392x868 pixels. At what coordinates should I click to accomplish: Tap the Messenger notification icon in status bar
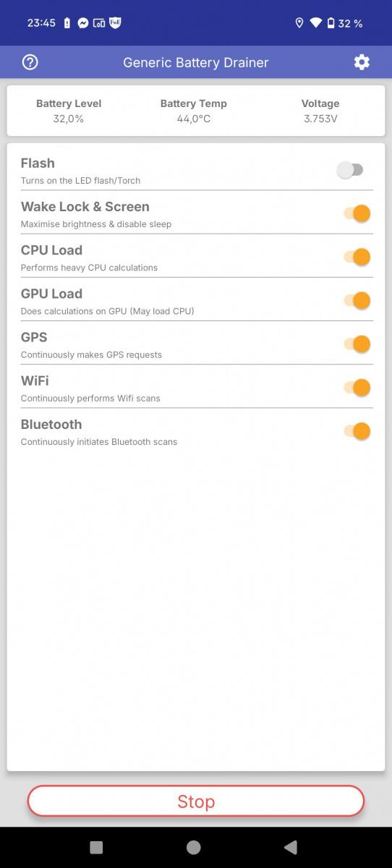[83, 23]
